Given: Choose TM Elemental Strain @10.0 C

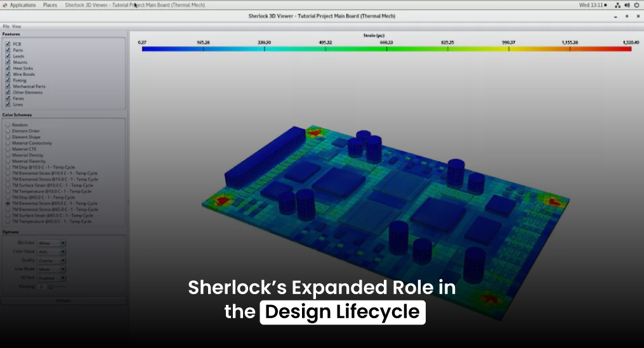Looking at the screenshot, I should coord(8,173).
